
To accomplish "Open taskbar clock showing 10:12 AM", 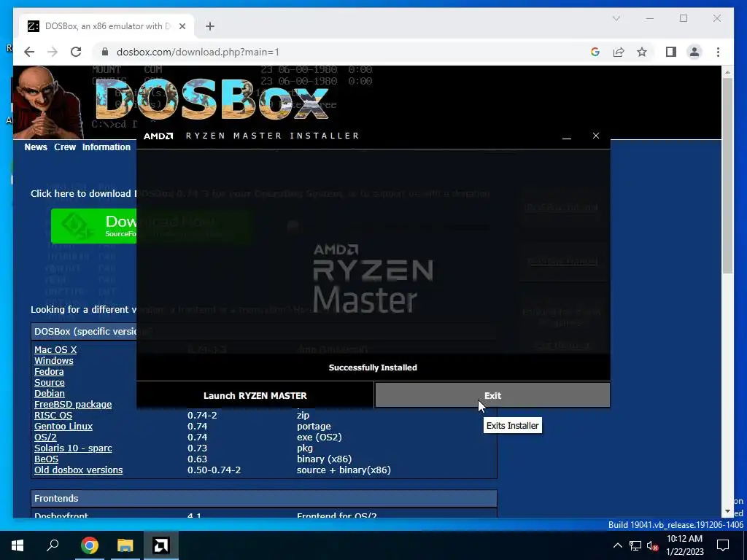I will (x=684, y=545).
